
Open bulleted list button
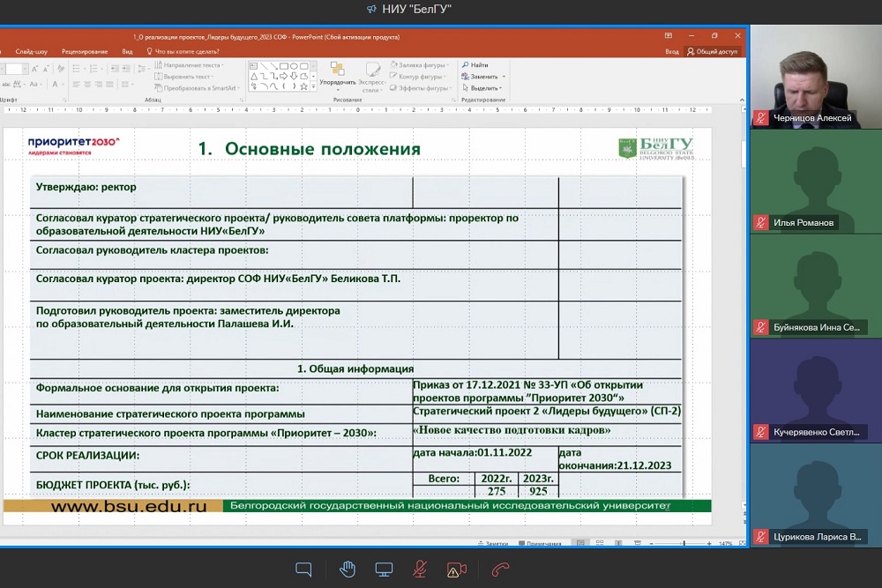(78, 69)
